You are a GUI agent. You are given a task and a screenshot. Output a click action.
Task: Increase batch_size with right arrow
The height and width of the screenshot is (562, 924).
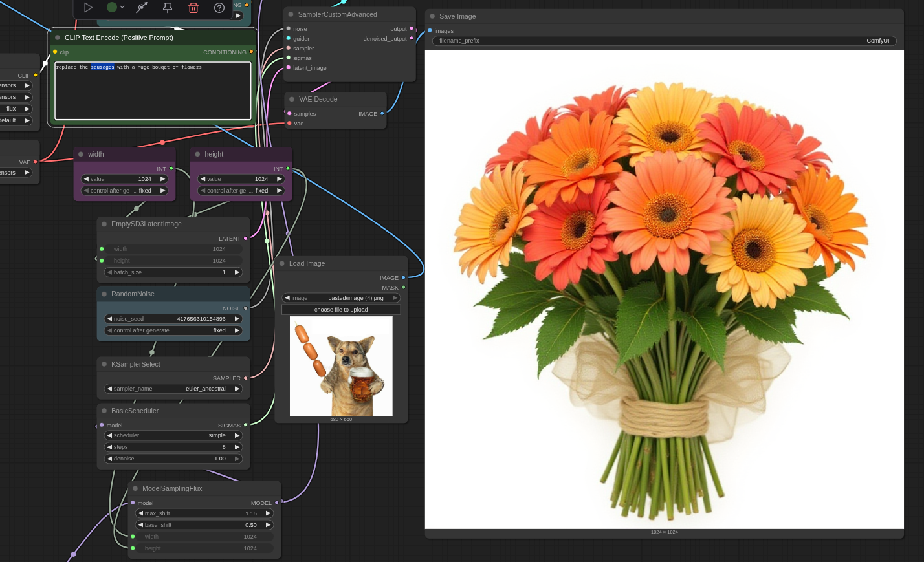237,272
